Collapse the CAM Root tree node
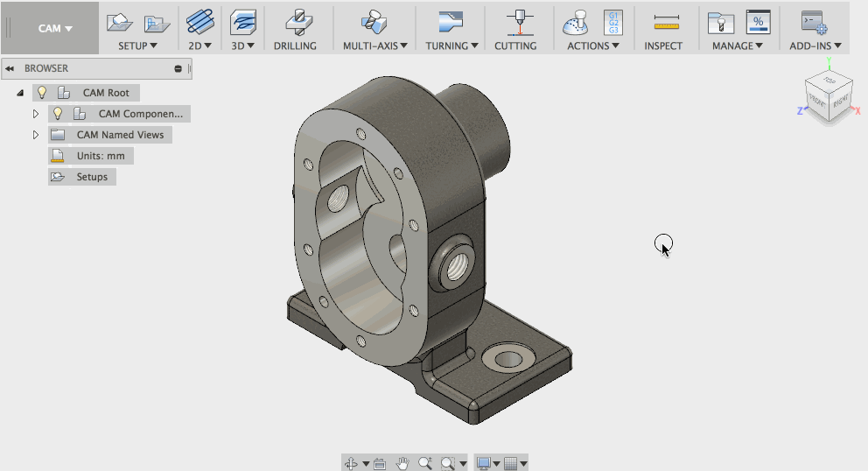This screenshot has height=471, width=868. pos(19,93)
